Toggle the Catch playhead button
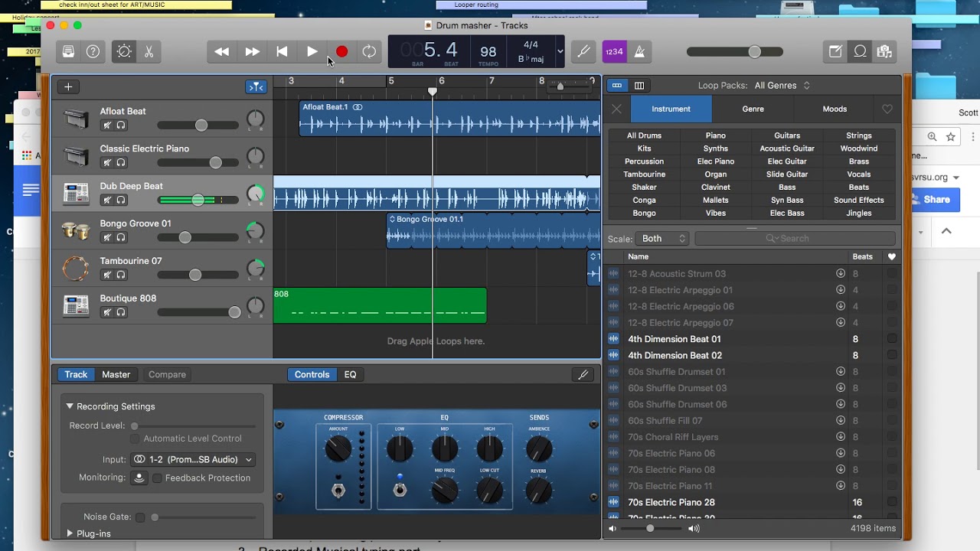This screenshot has height=551, width=980. coord(256,86)
